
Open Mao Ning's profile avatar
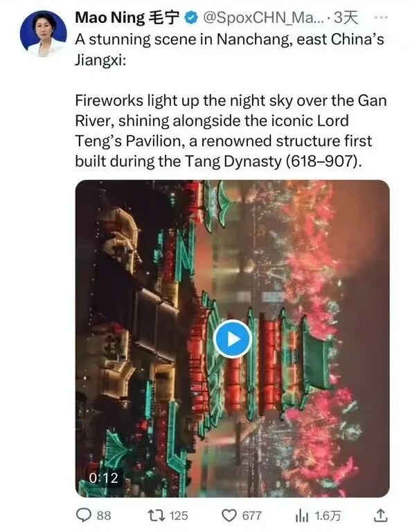pyautogui.click(x=44, y=34)
